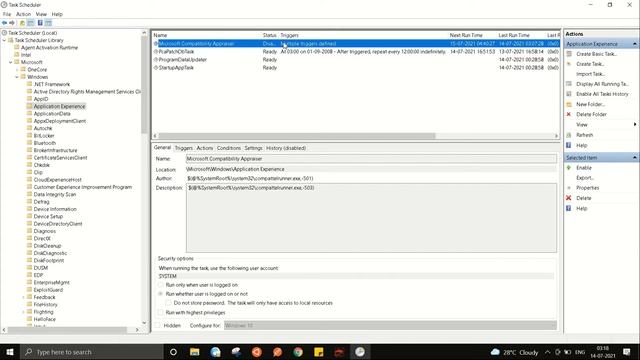640x360 pixels.
Task: Click the Description text box
Action: click(x=371, y=218)
